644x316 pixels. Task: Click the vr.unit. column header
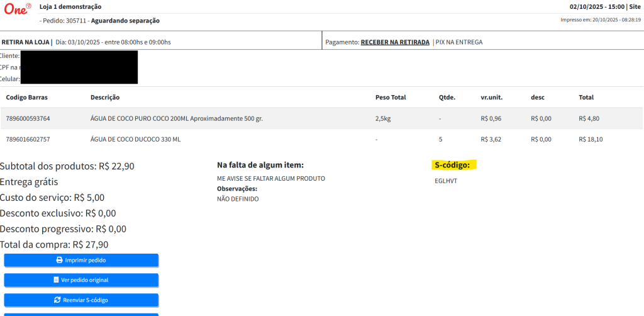pyautogui.click(x=491, y=98)
